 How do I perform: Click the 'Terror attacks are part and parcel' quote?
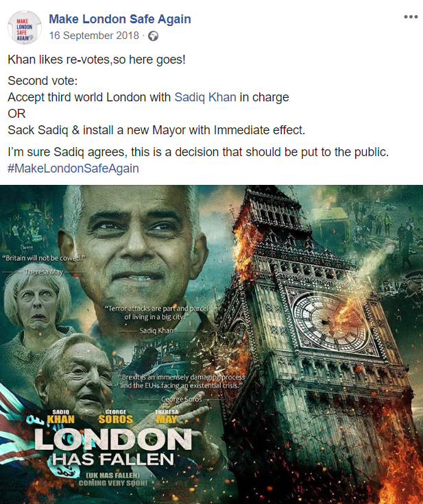coord(157,313)
